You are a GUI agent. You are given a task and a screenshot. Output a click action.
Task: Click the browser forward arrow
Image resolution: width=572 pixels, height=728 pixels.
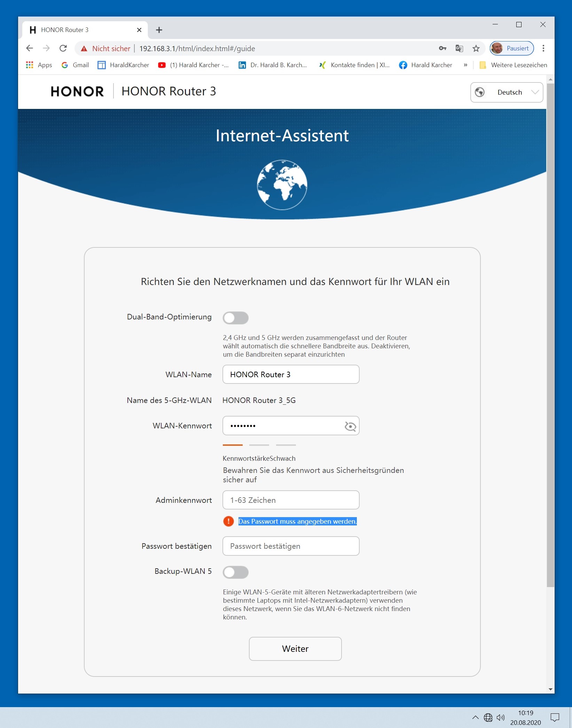[x=46, y=48]
